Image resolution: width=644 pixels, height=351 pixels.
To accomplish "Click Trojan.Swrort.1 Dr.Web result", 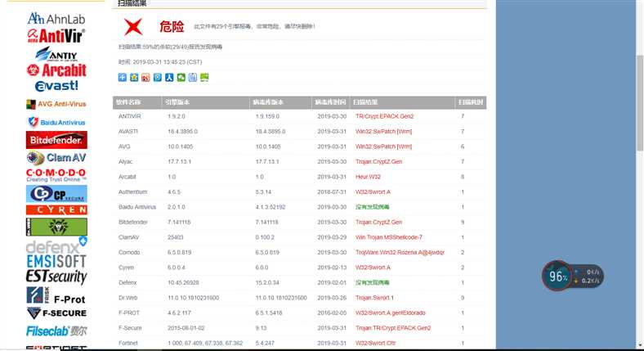I will (x=374, y=298).
